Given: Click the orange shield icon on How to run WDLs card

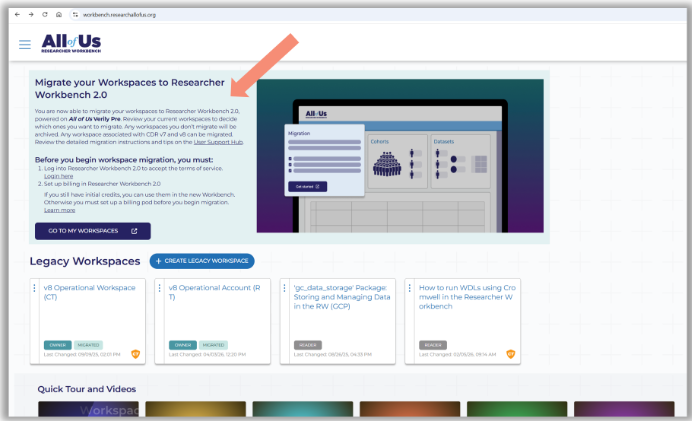Looking at the screenshot, I should click(x=511, y=354).
